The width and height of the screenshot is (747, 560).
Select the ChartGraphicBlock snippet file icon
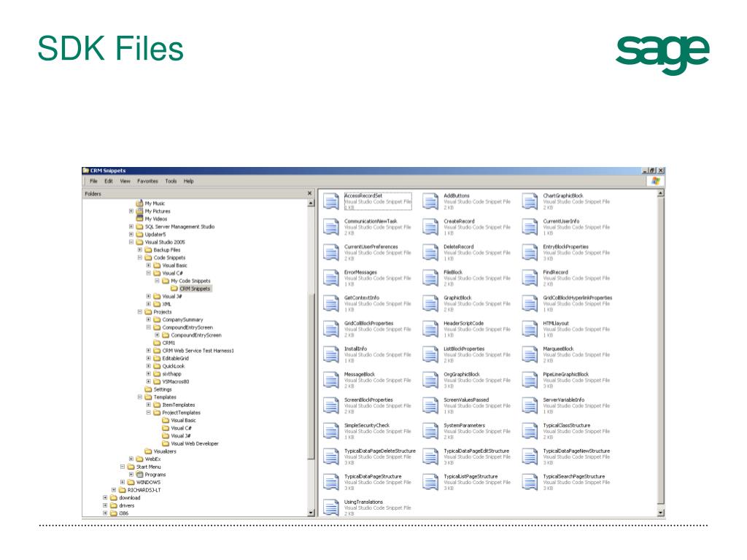coord(530,201)
